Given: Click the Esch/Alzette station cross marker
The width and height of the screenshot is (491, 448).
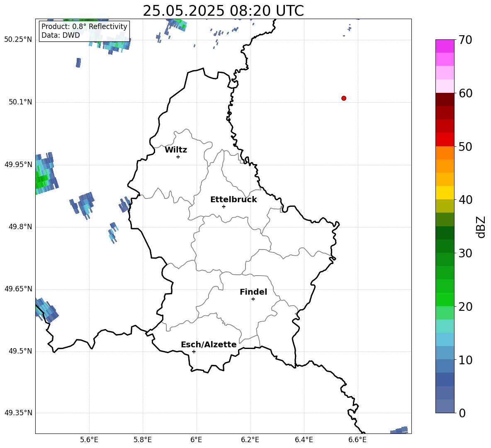Looking at the screenshot, I should click(194, 351).
